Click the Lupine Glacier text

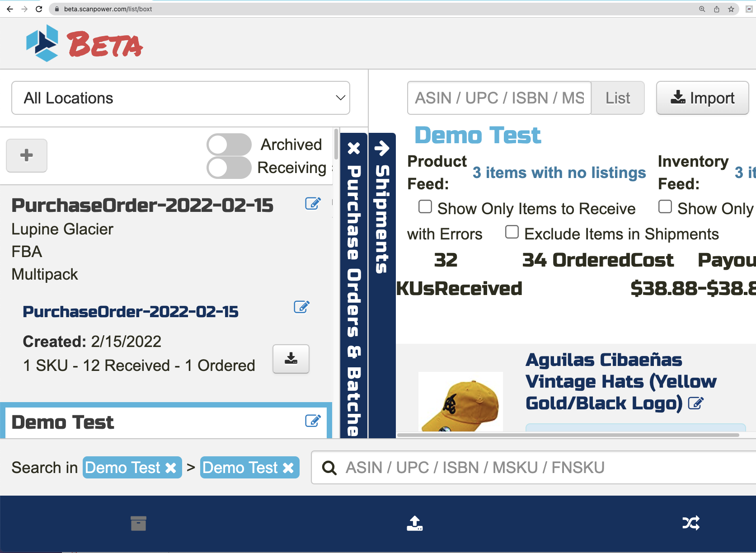(x=62, y=229)
